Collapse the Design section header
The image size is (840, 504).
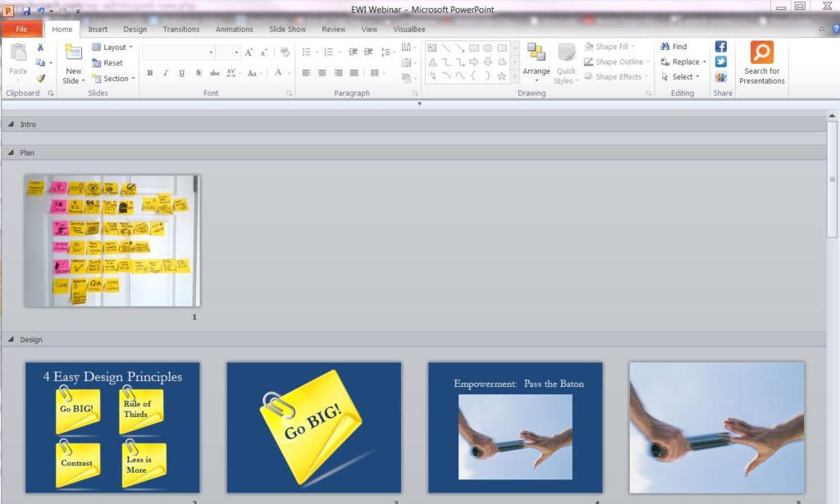click(x=11, y=339)
